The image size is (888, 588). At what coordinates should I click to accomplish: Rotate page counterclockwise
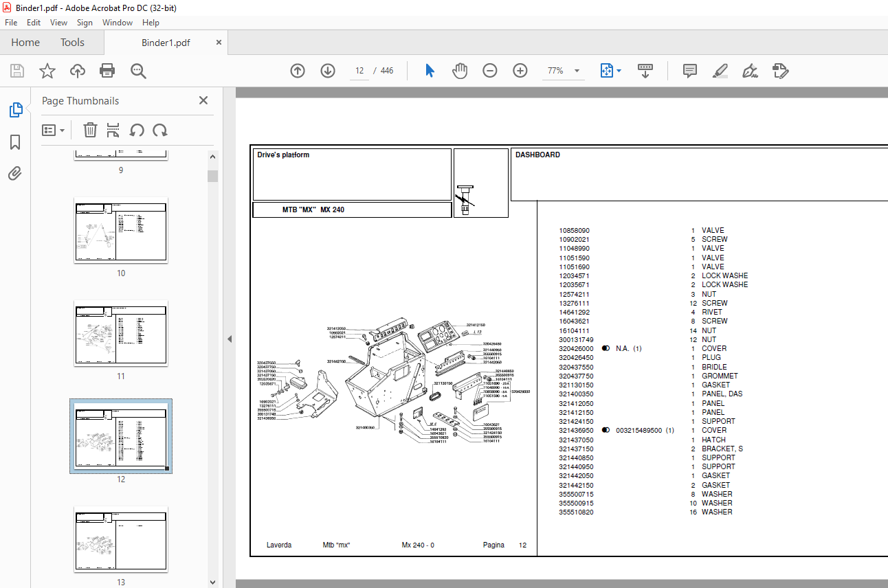137,130
